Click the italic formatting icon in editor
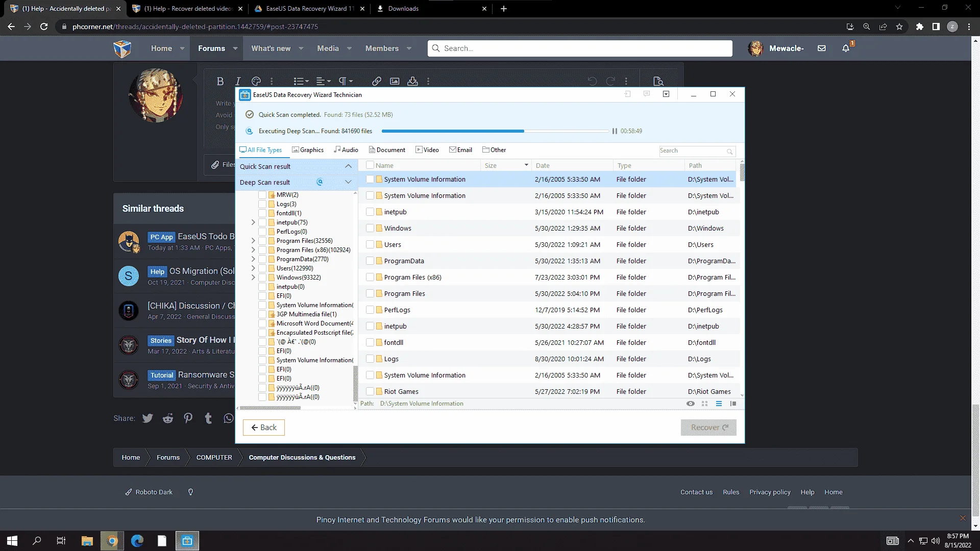The image size is (980, 551). click(x=238, y=81)
